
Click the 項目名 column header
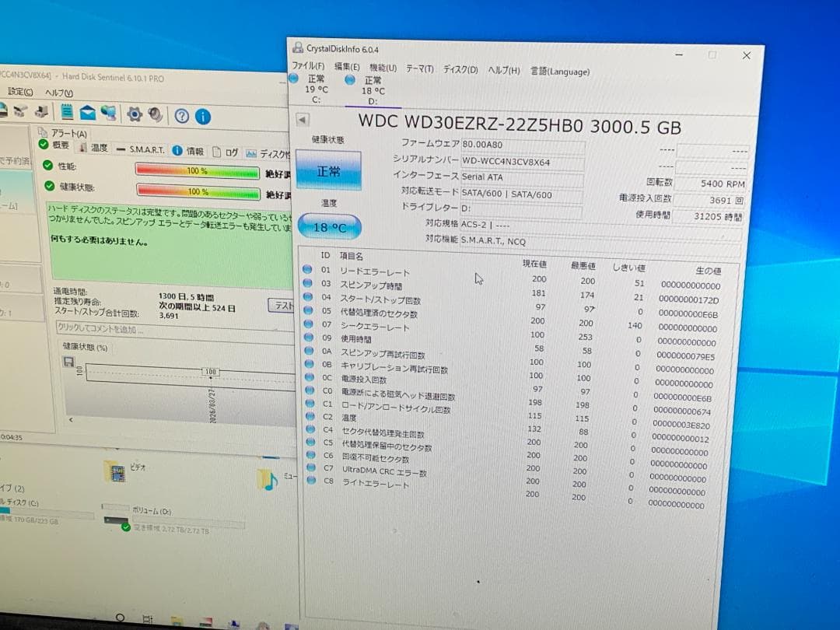pos(352,256)
